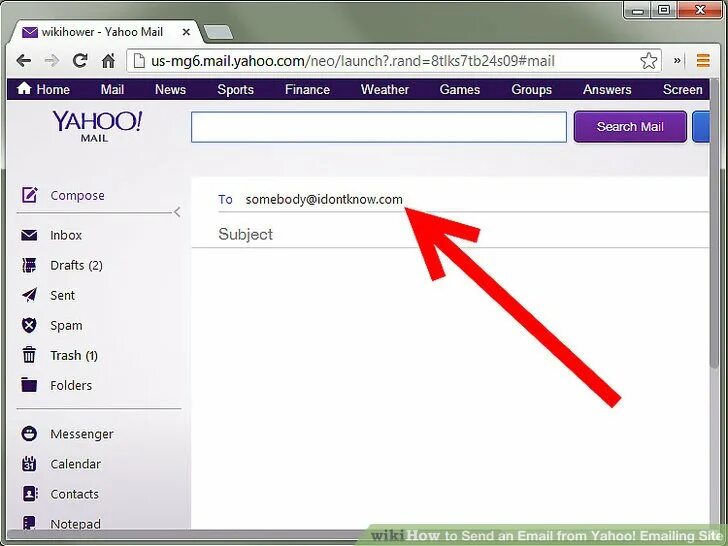Click the Drafts folder icon
The width and height of the screenshot is (728, 546).
(29, 265)
